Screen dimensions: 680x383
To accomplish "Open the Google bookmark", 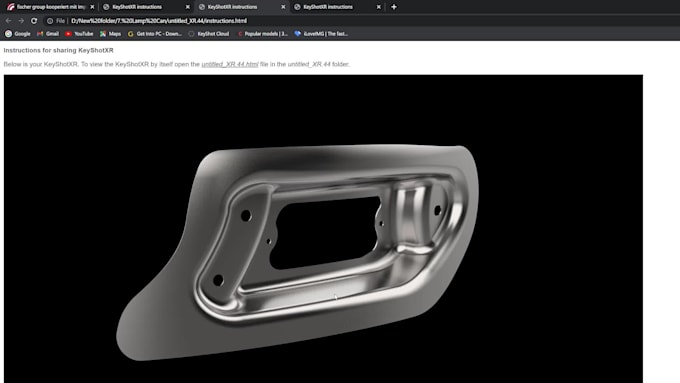I will point(18,34).
